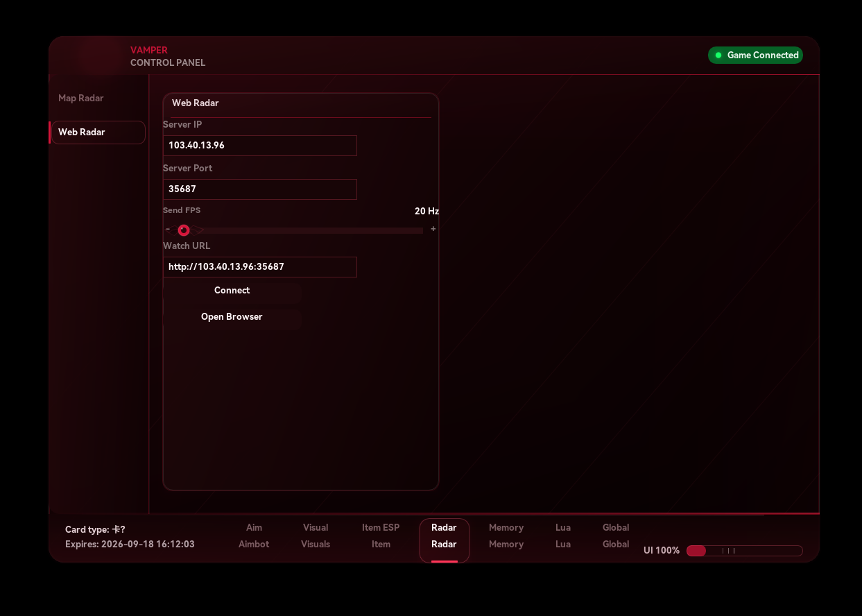The width and height of the screenshot is (862, 616).
Task: Switch to the Visual tab
Action: pos(316,536)
